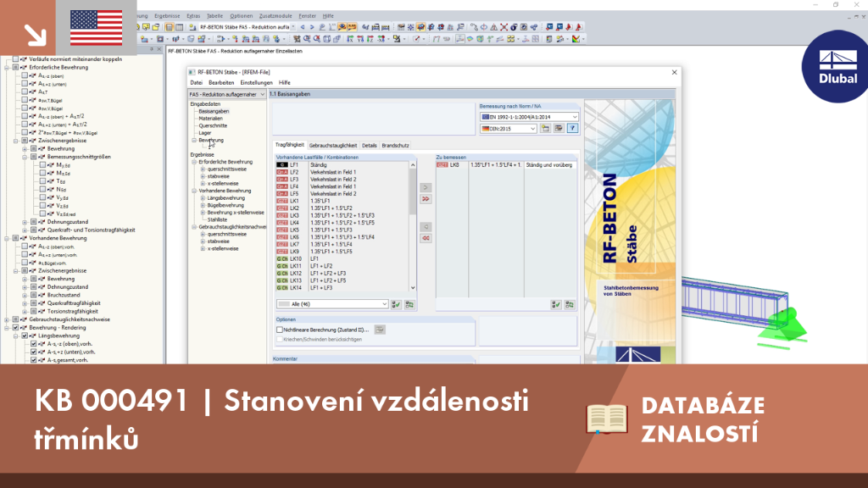Select the LK8 entry in Zu bemessen list
This screenshot has width=868, height=488.
click(506, 165)
